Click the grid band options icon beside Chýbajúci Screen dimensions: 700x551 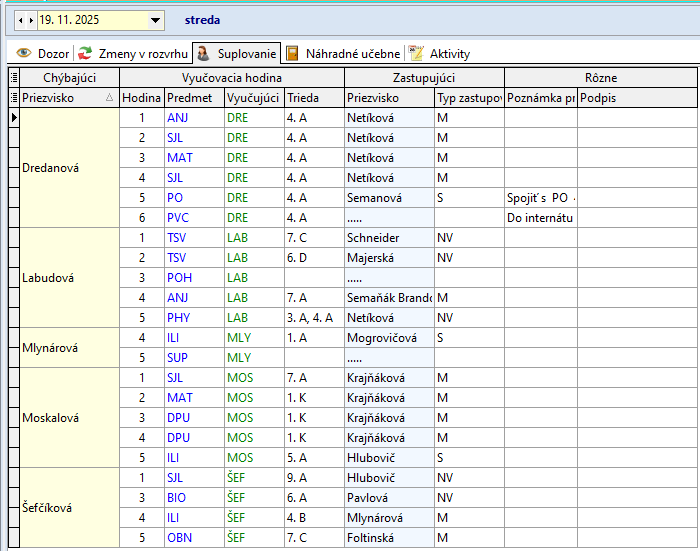coord(13,78)
